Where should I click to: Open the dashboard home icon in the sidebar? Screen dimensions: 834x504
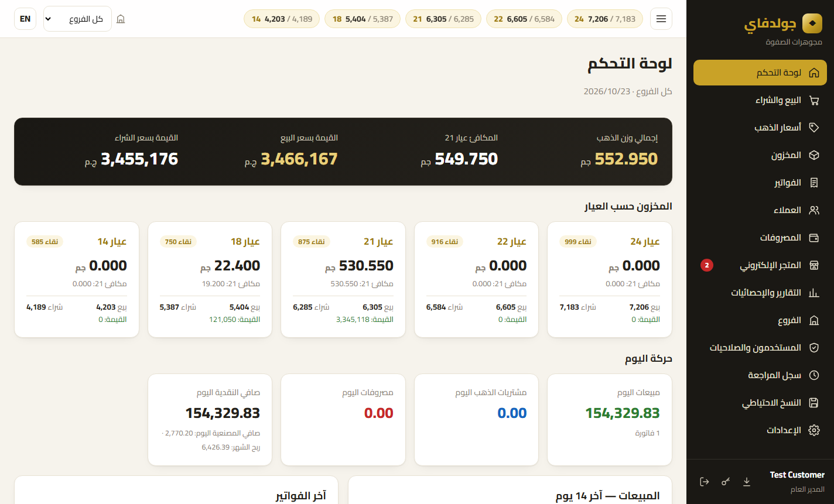814,73
